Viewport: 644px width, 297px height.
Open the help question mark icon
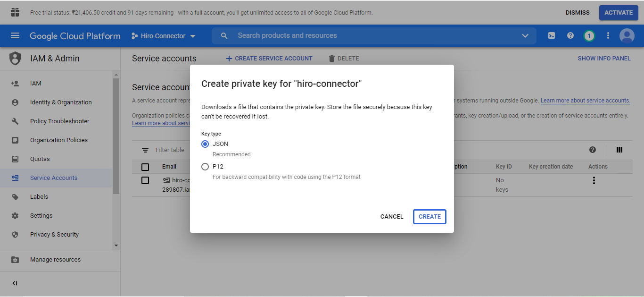(x=570, y=36)
